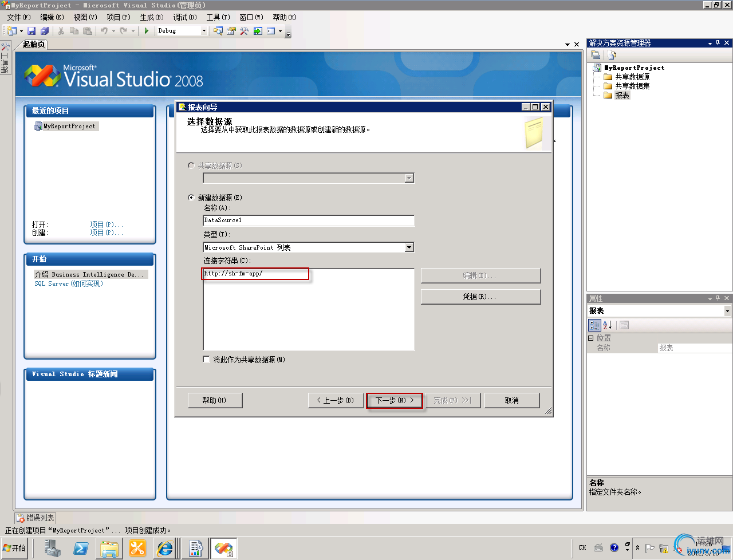Open Properties panel object selector dropdown

pyautogui.click(x=727, y=311)
